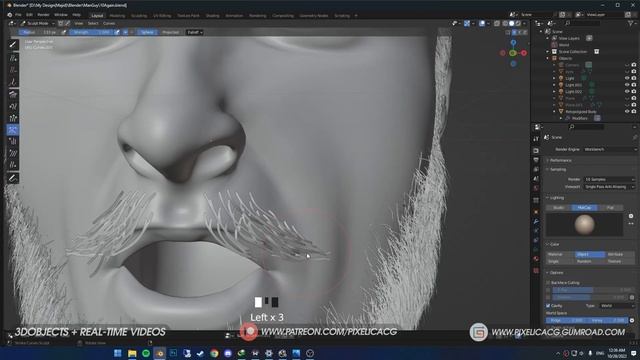Select the highlighted Comb curves brush

(13, 130)
